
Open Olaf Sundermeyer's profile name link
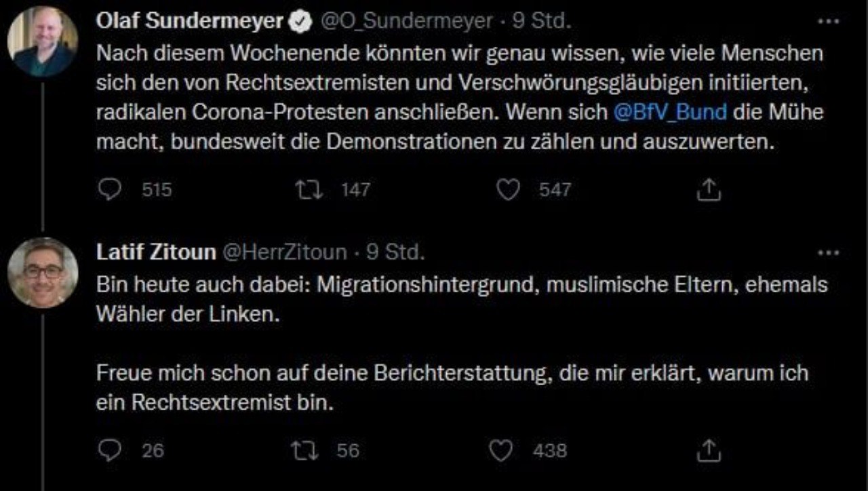tap(189, 22)
